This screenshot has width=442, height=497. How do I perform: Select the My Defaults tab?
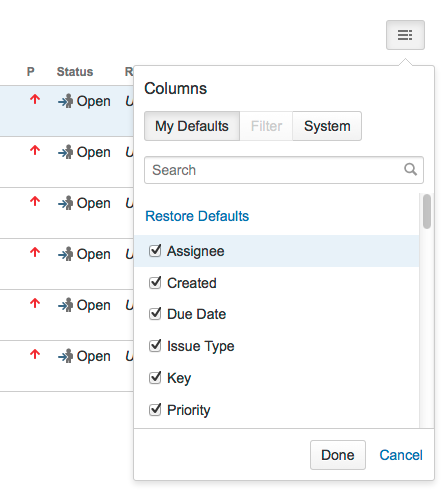pyautogui.click(x=192, y=126)
